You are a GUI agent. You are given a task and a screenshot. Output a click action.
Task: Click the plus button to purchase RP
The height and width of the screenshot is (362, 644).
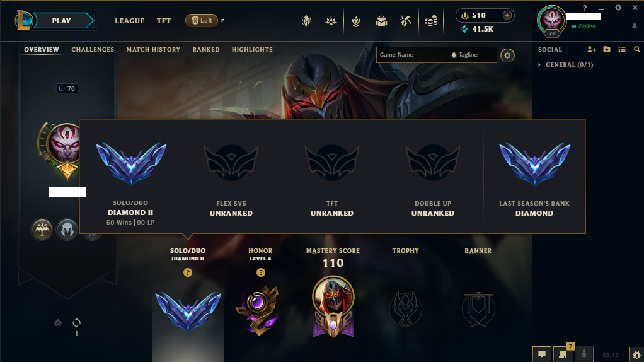point(507,15)
